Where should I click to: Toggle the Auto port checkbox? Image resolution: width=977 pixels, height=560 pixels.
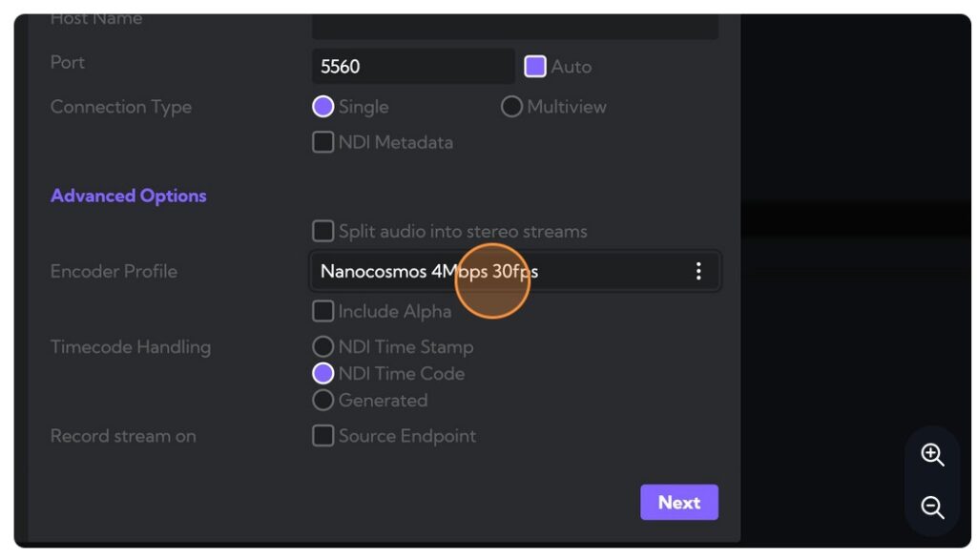[x=535, y=67]
